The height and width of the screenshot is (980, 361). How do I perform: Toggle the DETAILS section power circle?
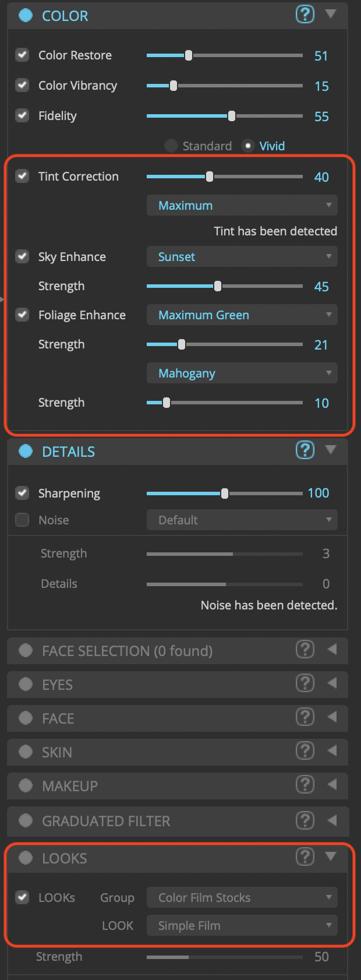[x=26, y=451]
